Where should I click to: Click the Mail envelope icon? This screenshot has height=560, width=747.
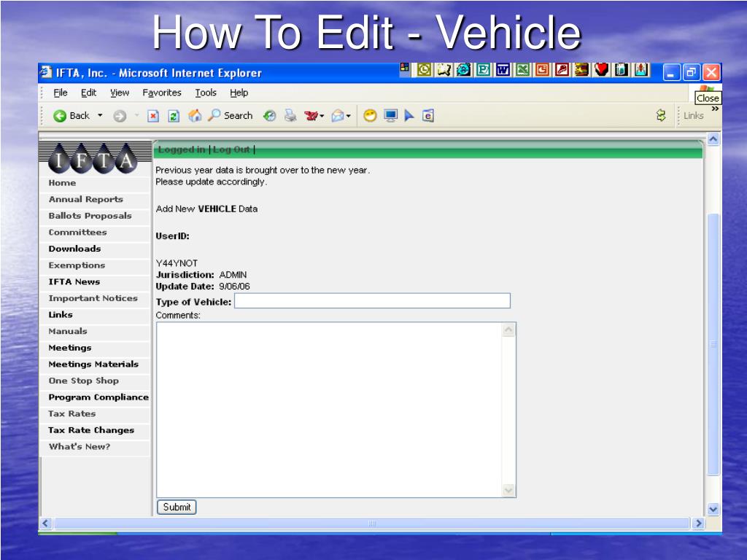(x=338, y=116)
